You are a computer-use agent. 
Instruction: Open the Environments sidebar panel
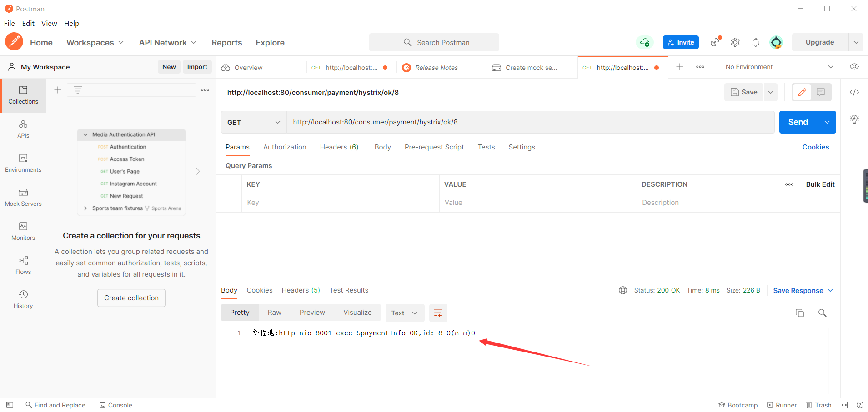coord(23,163)
